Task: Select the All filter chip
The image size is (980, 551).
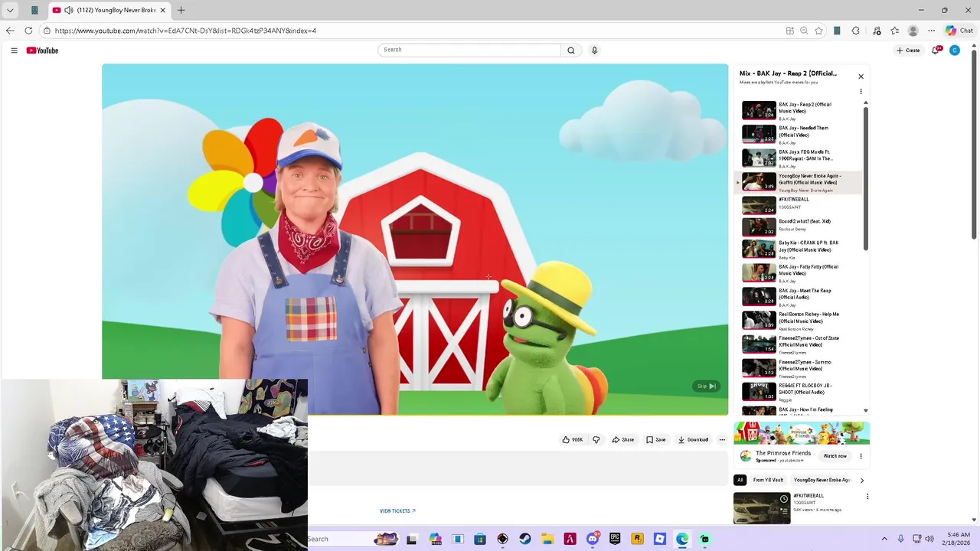Action: pyautogui.click(x=740, y=481)
